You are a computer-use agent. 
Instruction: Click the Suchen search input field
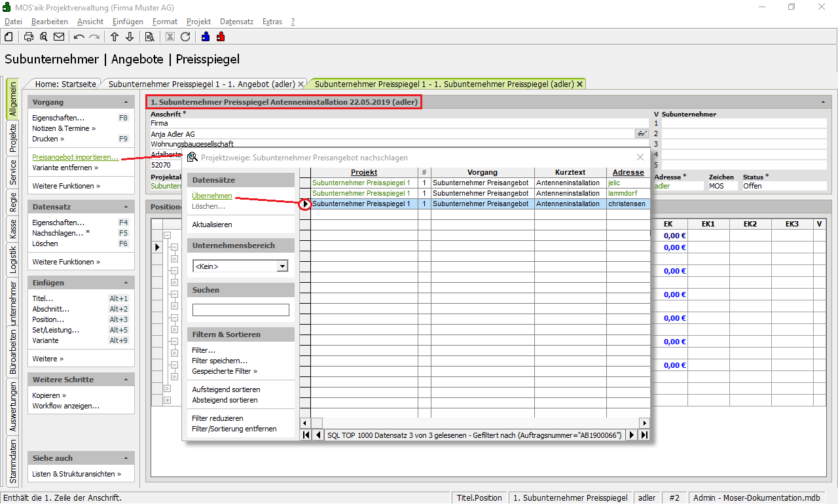[240, 310]
